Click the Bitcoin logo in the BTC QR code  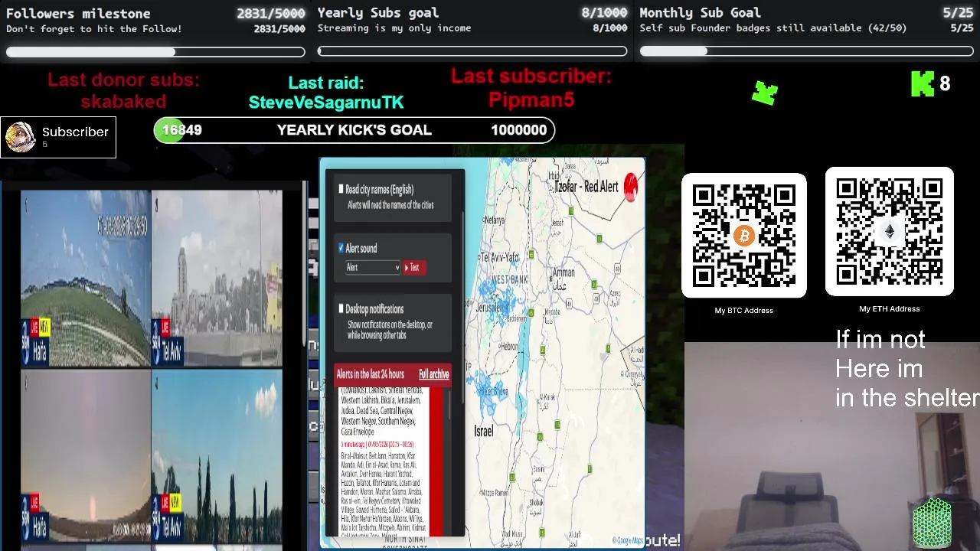pos(743,236)
